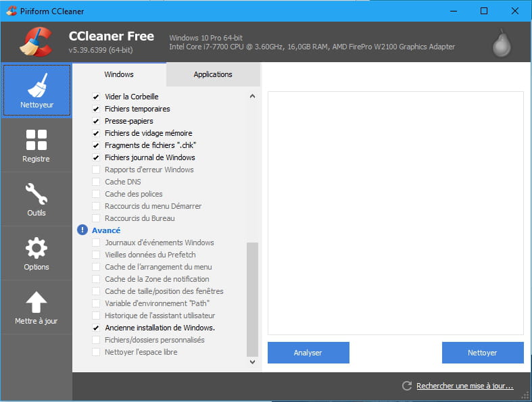Screen dimensions: 532x402
Task: Click the list scroll down arrow
Action: coord(252,362)
